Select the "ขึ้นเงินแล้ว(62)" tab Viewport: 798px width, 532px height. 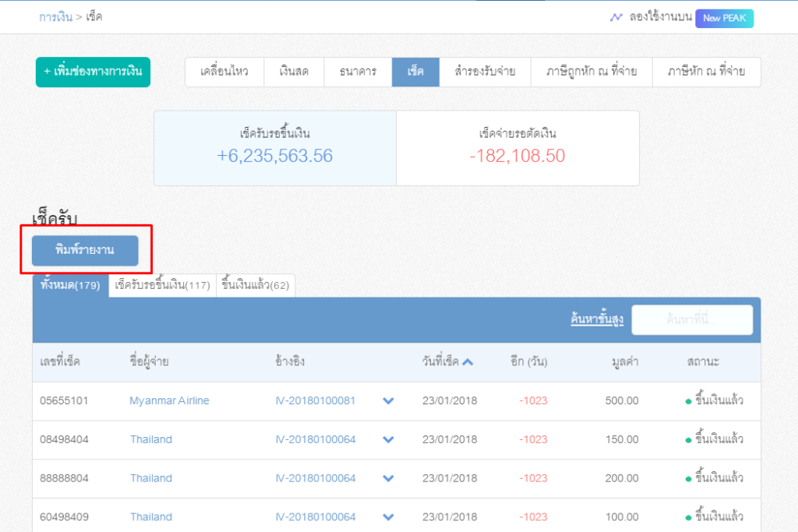pyautogui.click(x=256, y=285)
